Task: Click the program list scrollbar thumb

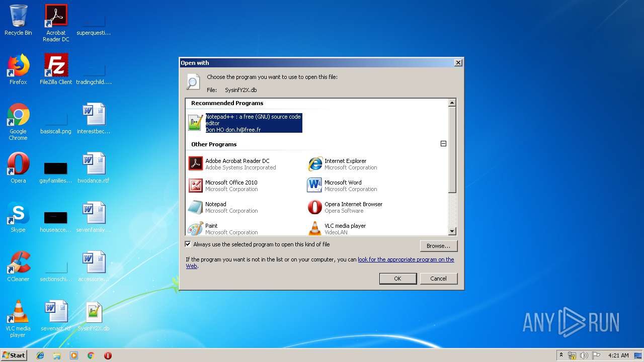Action: [x=452, y=150]
